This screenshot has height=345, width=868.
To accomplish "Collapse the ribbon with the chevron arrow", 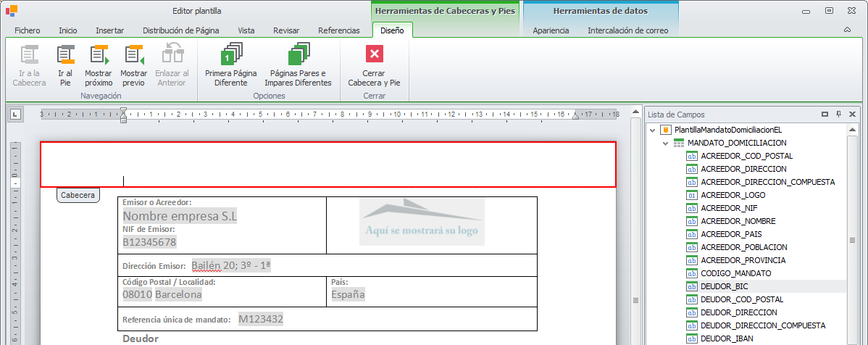I will pyautogui.click(x=848, y=30).
